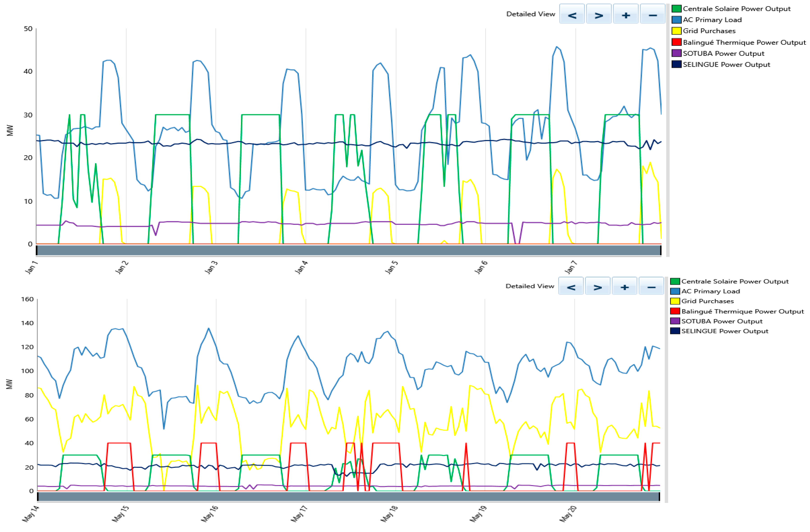Click purple SOTUBA swatch, bottom legend
The width and height of the screenshot is (810, 532).
[675, 321]
